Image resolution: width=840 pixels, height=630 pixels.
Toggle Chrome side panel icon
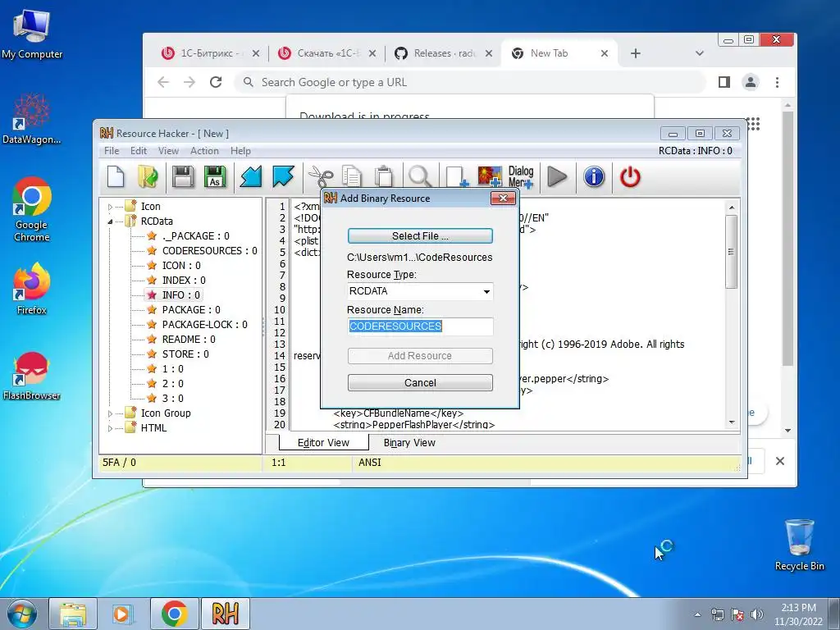click(724, 82)
